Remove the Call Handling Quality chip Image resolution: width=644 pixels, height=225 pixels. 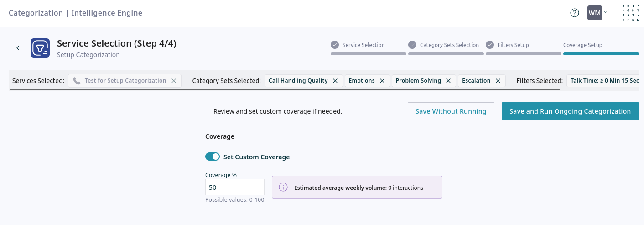(335, 81)
